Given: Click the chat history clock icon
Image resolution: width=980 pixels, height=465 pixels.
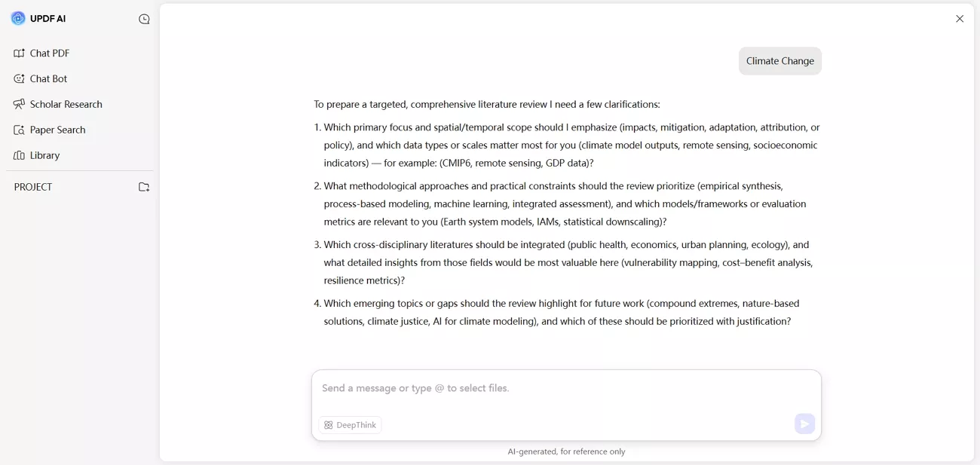Looking at the screenshot, I should coord(143,18).
